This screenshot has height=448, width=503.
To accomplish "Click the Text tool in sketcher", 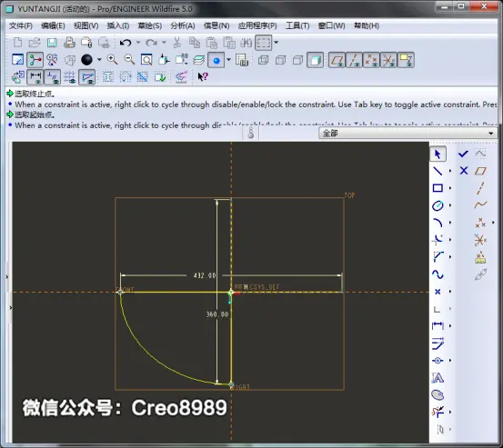I will click(438, 378).
